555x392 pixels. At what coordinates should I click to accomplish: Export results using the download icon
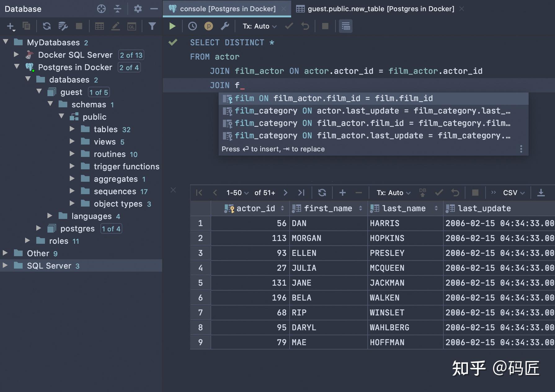[541, 193]
